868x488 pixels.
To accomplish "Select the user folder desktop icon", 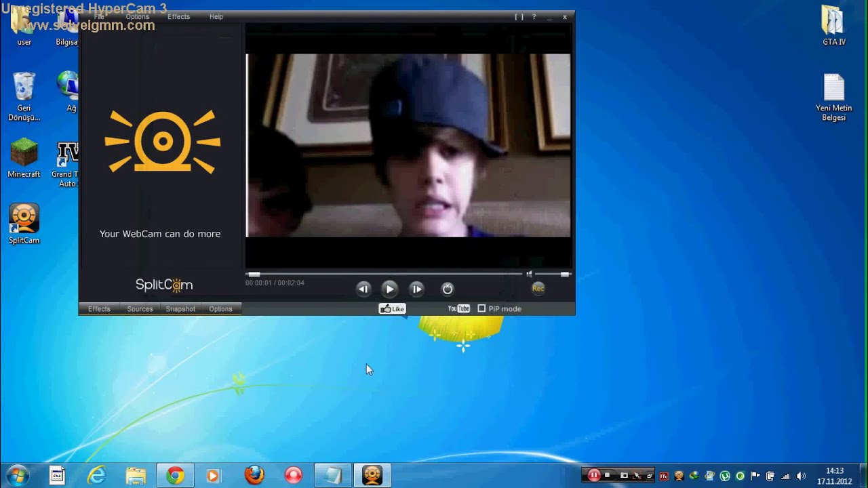I will [x=24, y=27].
